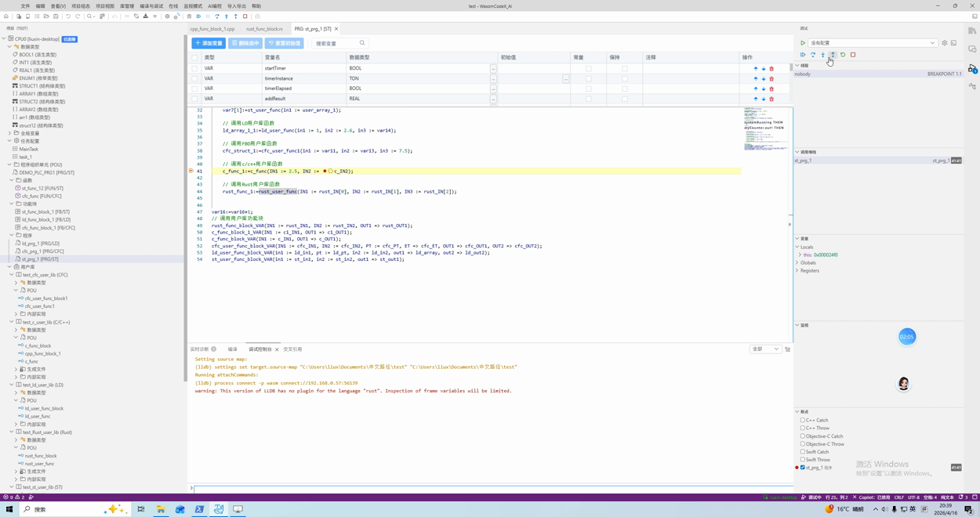Expand the 全局变量 tree node
Viewport: 980px width, 517px height.
tap(9, 133)
